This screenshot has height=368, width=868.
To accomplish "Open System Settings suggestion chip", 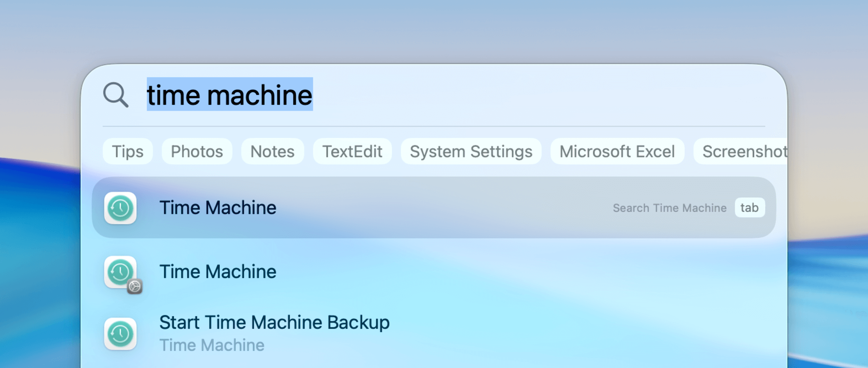I will [x=471, y=151].
